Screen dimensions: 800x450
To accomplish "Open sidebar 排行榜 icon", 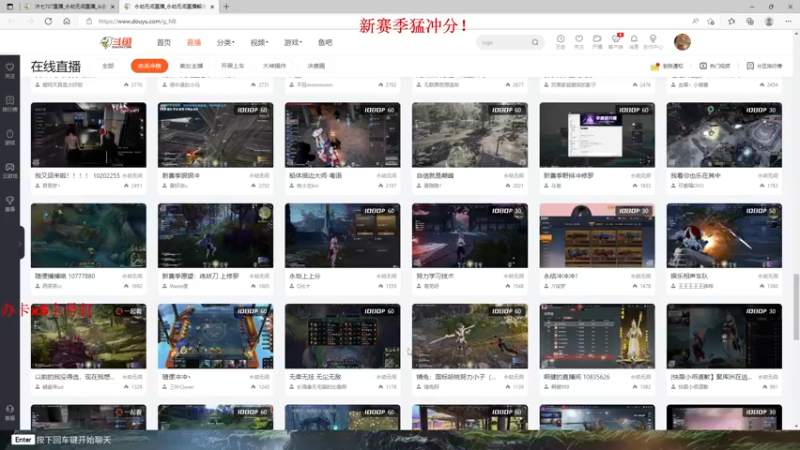I will (x=10, y=104).
